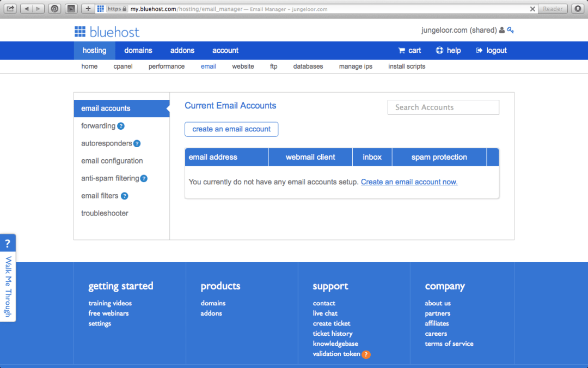Open autoresponders in sidebar
588x368 pixels.
(x=107, y=143)
